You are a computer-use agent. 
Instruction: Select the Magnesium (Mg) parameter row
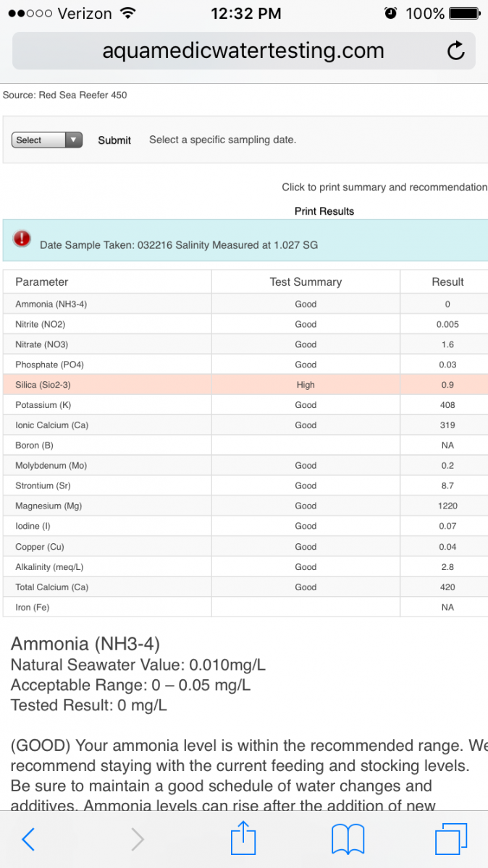click(245, 506)
